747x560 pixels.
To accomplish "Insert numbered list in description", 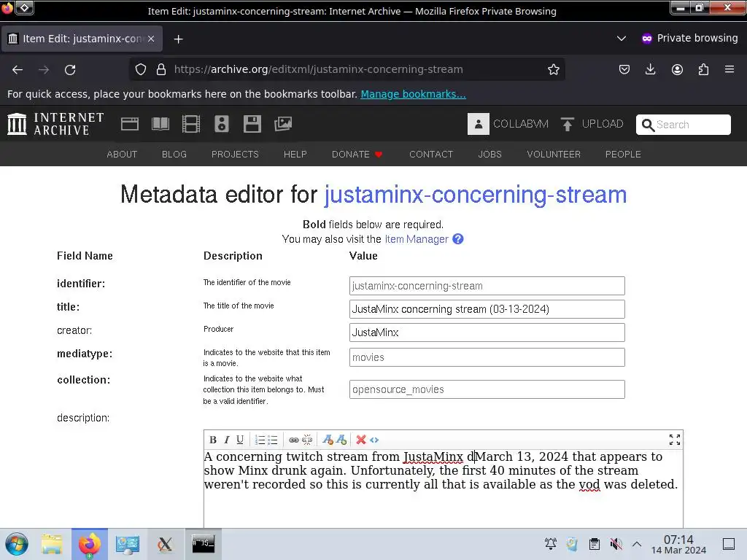I will click(x=260, y=440).
